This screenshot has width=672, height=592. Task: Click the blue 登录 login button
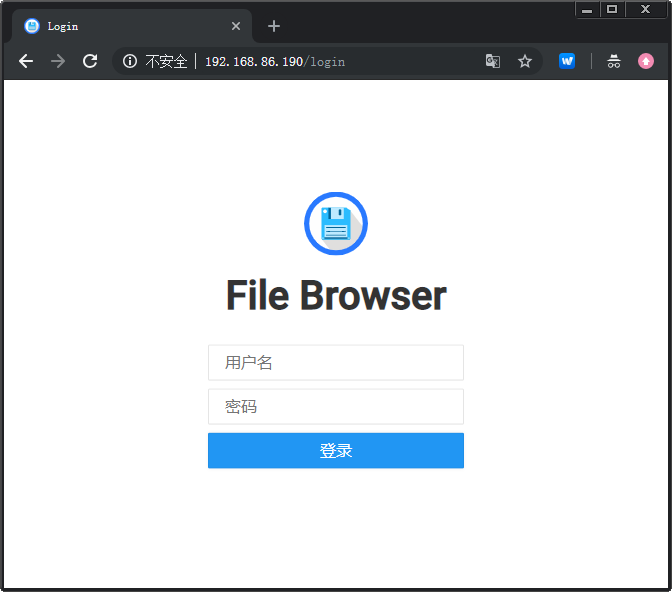(x=336, y=451)
